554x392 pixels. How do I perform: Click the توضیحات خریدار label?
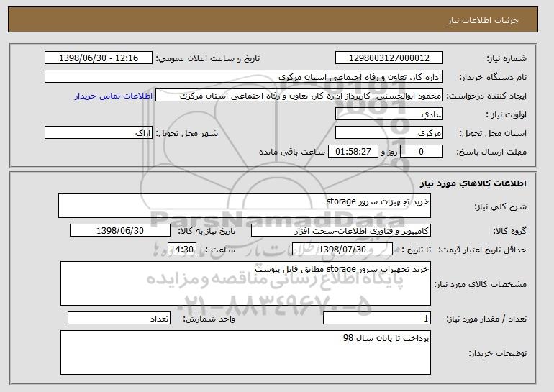497,352
